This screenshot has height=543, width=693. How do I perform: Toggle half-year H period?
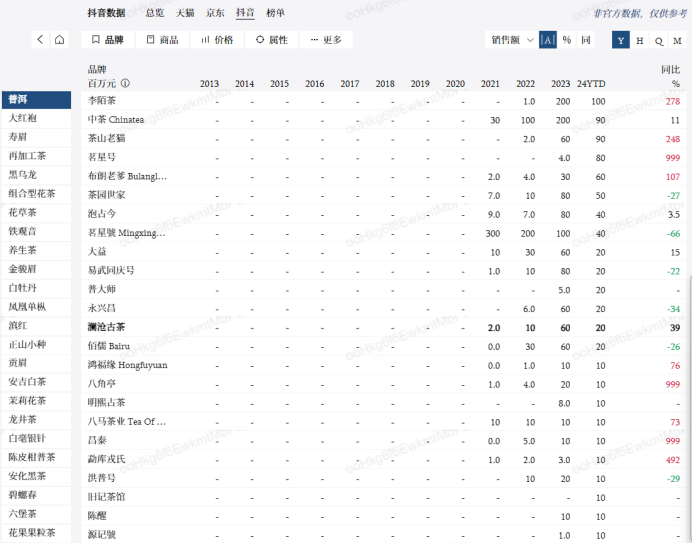pyautogui.click(x=640, y=40)
